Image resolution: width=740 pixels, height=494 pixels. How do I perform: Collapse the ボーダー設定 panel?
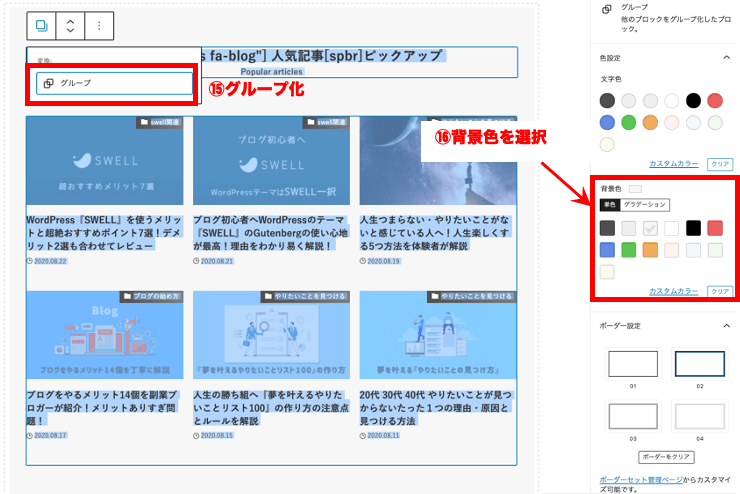point(726,326)
